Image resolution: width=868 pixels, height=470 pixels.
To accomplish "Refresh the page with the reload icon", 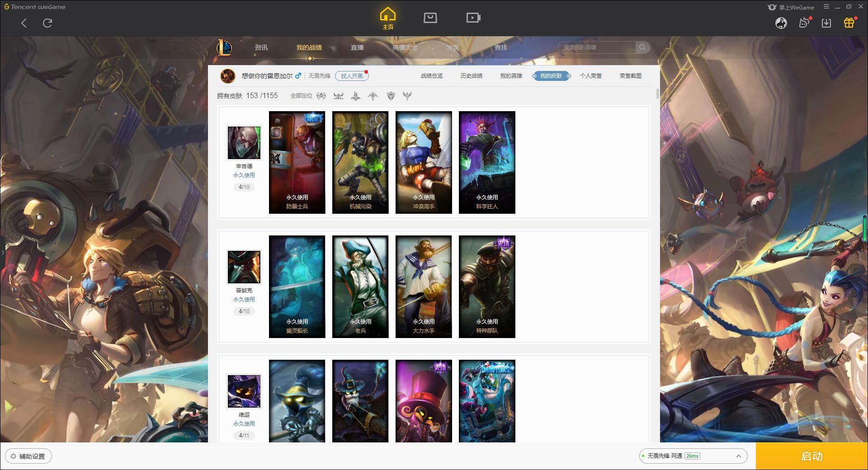I will click(47, 23).
